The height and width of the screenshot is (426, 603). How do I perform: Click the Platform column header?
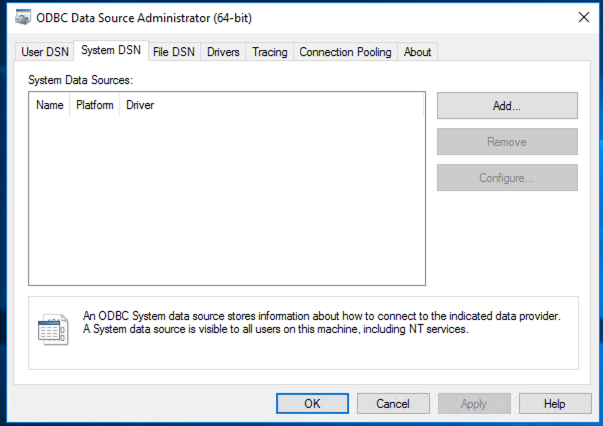[x=94, y=104]
